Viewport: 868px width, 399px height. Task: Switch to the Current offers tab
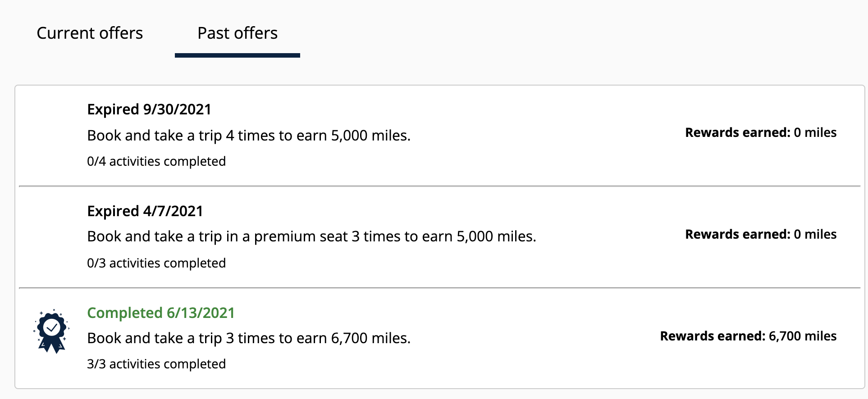[90, 33]
